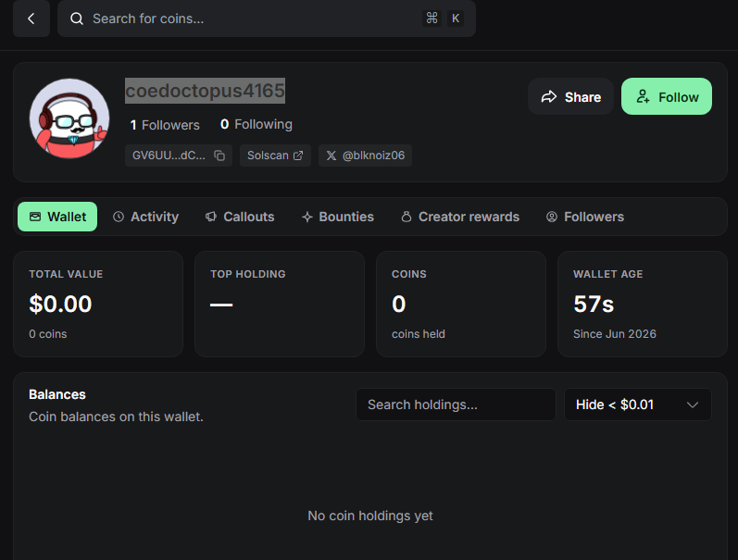738x560 pixels.
Task: Click the 0 coins label under Total Value
Action: coord(48,334)
